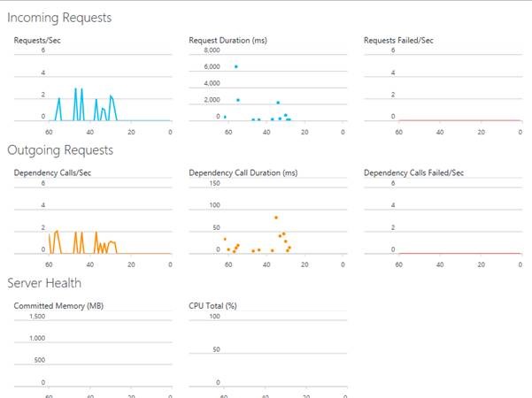Click the Server Health section heading
This screenshot has height=398, width=532.
tap(44, 283)
